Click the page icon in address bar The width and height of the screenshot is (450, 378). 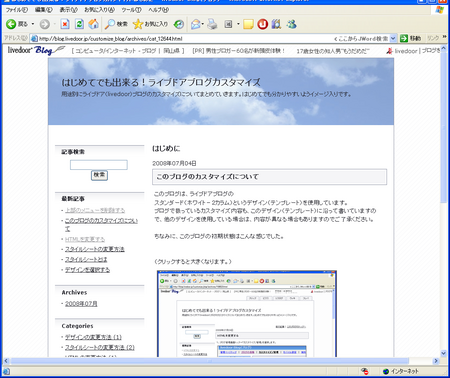pos(34,39)
